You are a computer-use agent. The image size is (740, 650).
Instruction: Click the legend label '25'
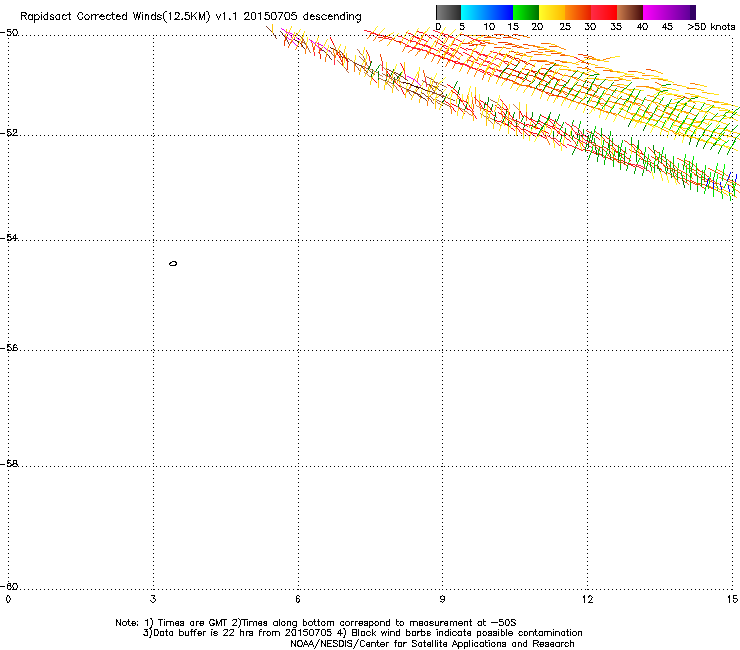click(x=565, y=27)
